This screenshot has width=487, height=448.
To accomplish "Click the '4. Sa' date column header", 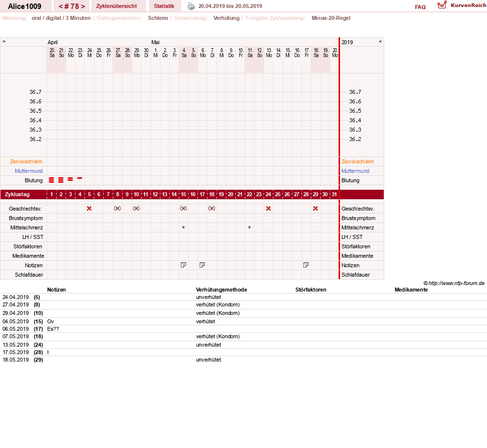I will pos(184,53).
